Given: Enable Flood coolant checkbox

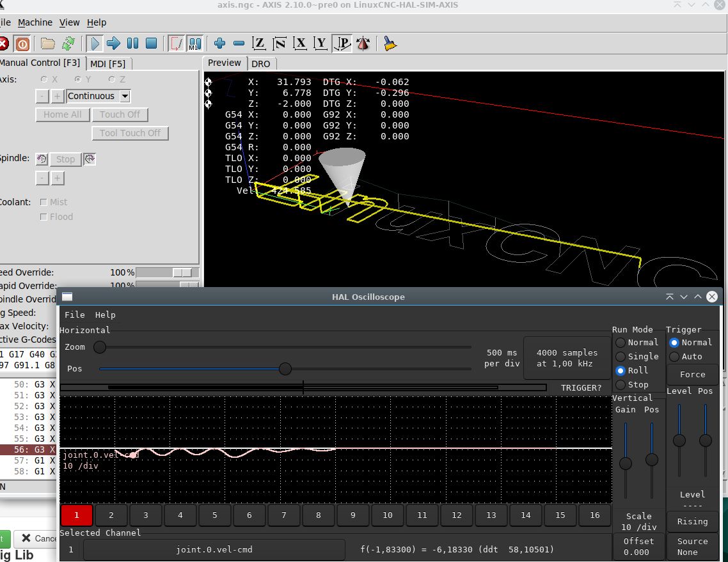Looking at the screenshot, I should (44, 217).
